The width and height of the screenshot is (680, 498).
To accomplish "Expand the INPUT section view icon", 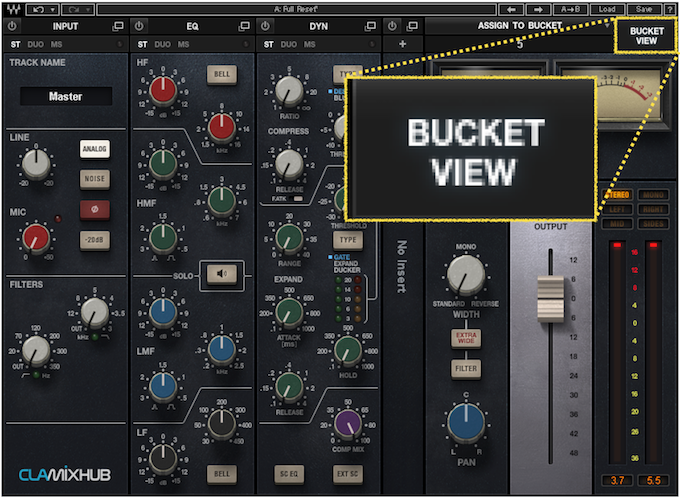I will point(118,26).
